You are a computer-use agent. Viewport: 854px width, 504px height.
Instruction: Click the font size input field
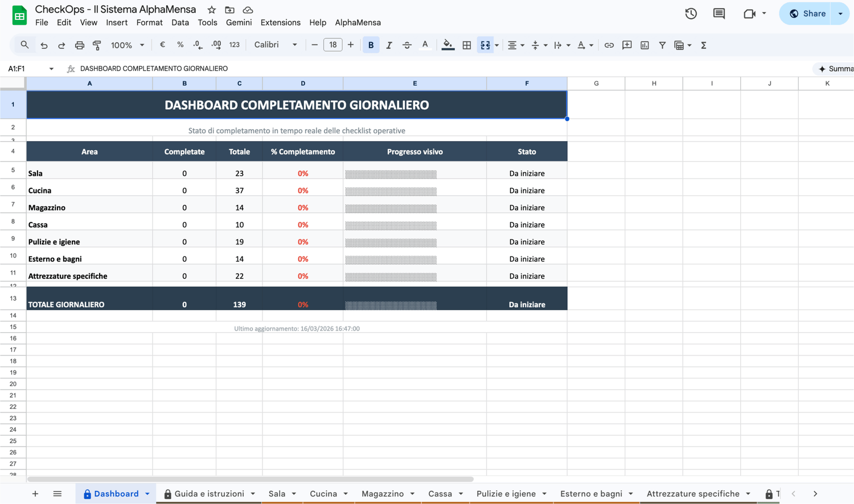pyautogui.click(x=332, y=45)
